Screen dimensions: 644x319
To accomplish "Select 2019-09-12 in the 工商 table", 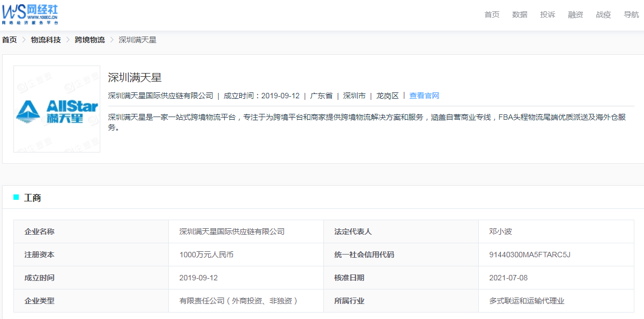I will (198, 278).
